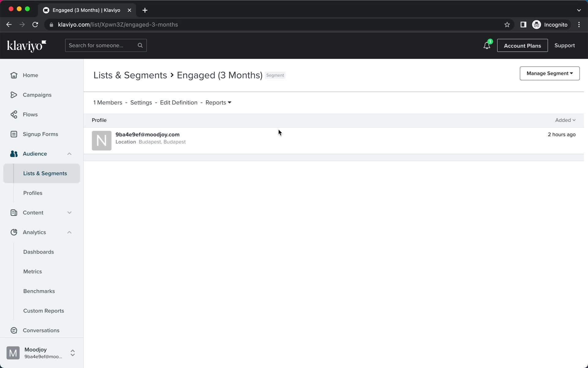Viewport: 588px width, 368px height.
Task: Click the Klaviyo home logo icon
Action: pyautogui.click(x=27, y=45)
